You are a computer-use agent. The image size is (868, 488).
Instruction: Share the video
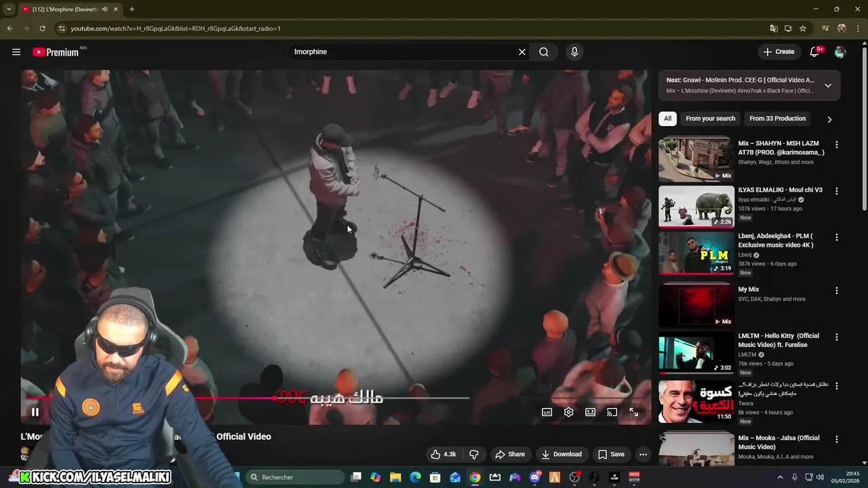(x=510, y=454)
